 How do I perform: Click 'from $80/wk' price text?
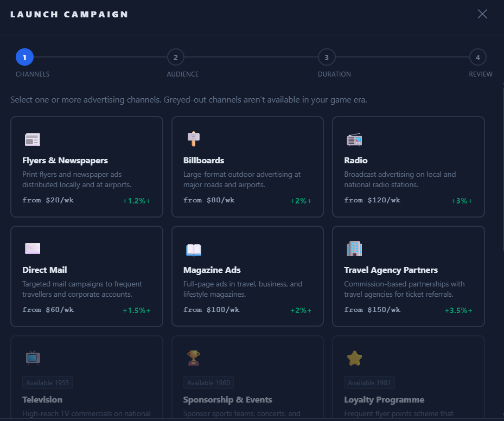click(209, 200)
